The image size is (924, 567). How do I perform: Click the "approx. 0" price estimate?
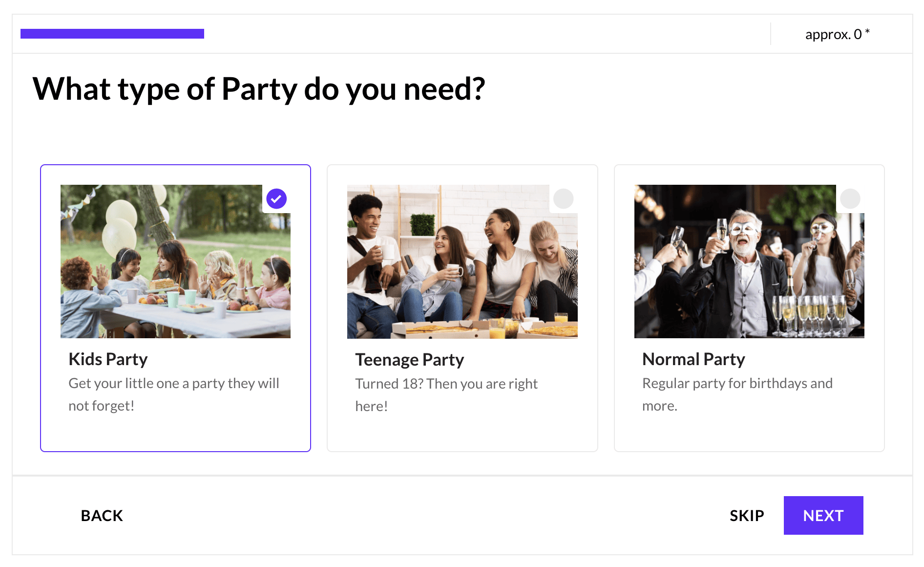point(833,34)
